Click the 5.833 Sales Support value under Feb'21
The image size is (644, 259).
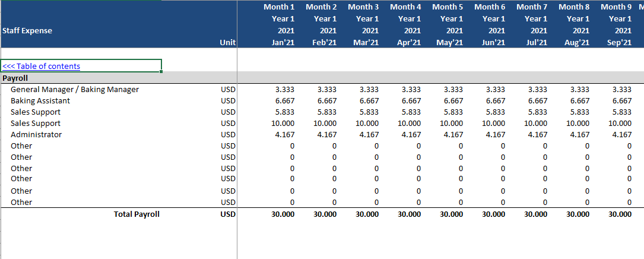327,112
